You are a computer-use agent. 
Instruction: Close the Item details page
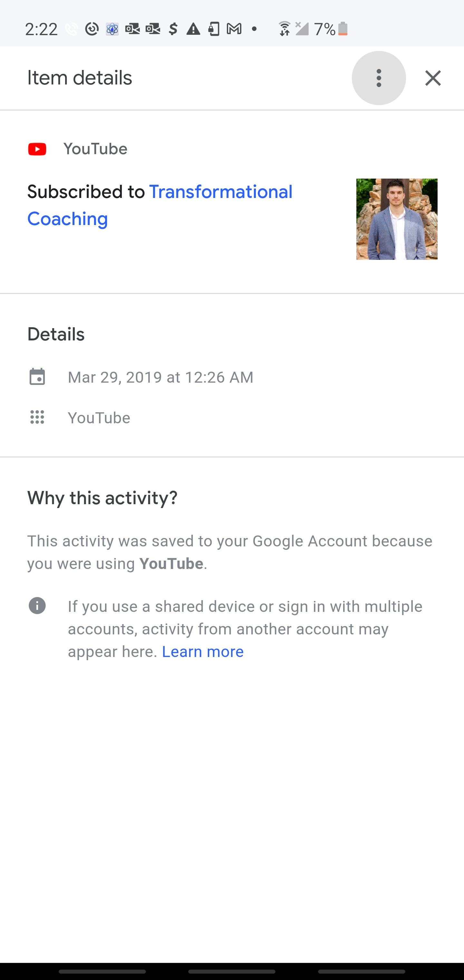tap(433, 78)
